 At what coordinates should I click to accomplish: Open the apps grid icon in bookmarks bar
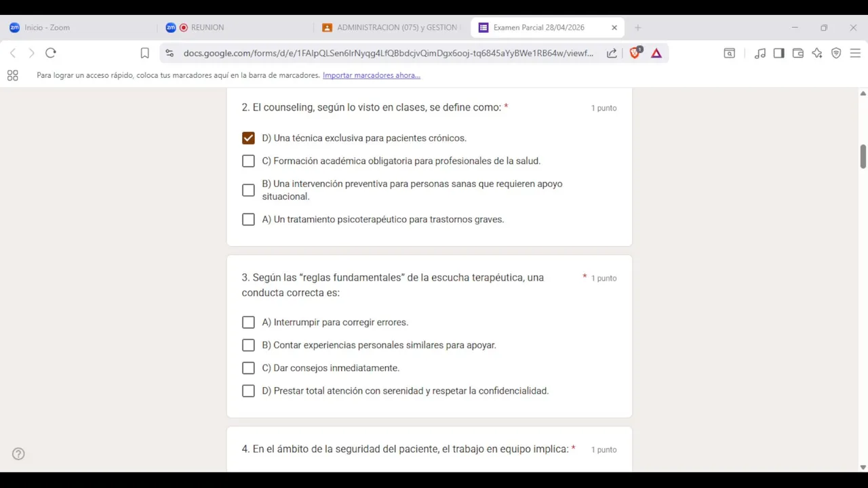click(13, 75)
